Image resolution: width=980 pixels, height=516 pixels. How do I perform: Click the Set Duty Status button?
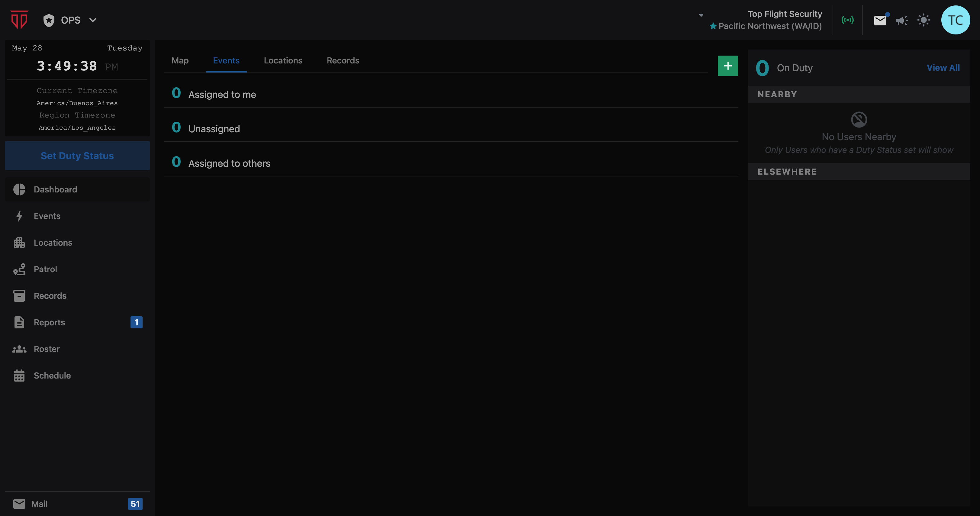(x=77, y=156)
